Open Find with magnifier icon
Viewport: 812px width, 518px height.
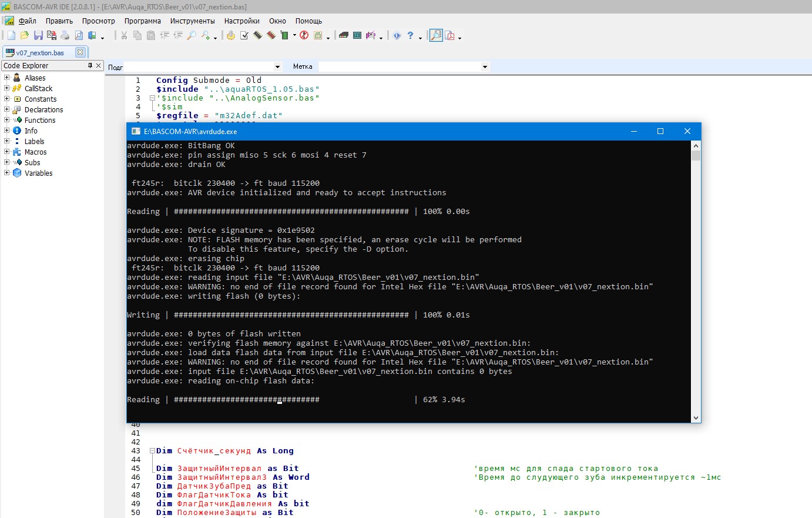(x=192, y=35)
